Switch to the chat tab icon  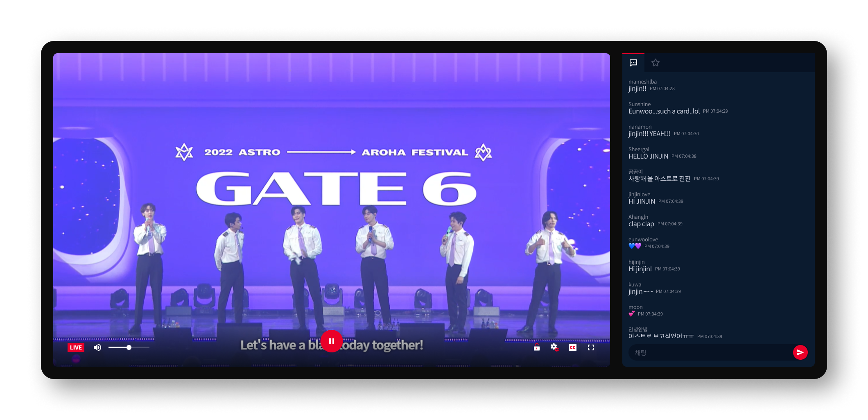633,63
